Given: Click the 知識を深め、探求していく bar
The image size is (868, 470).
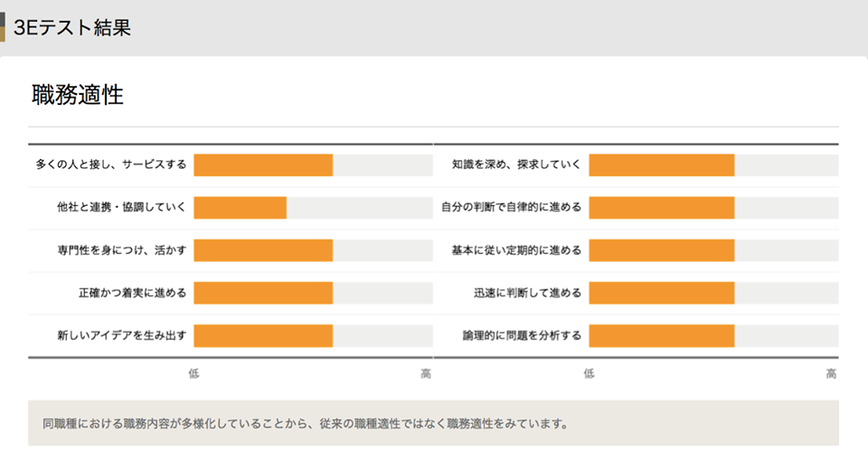Looking at the screenshot, I should [661, 165].
